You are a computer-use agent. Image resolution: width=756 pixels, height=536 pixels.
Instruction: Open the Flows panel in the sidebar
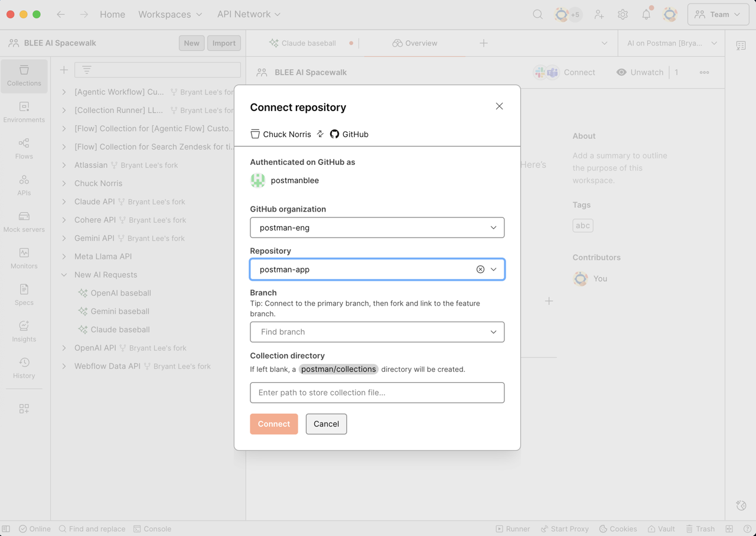click(24, 149)
